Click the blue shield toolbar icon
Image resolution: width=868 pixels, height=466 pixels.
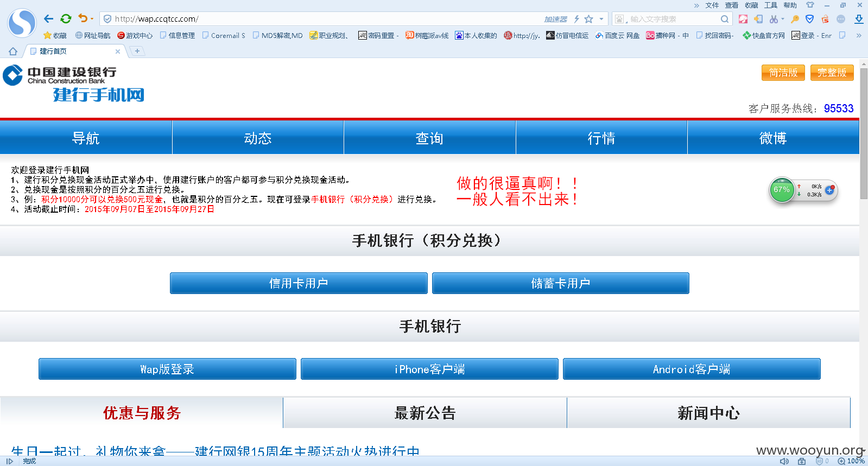[810, 19]
